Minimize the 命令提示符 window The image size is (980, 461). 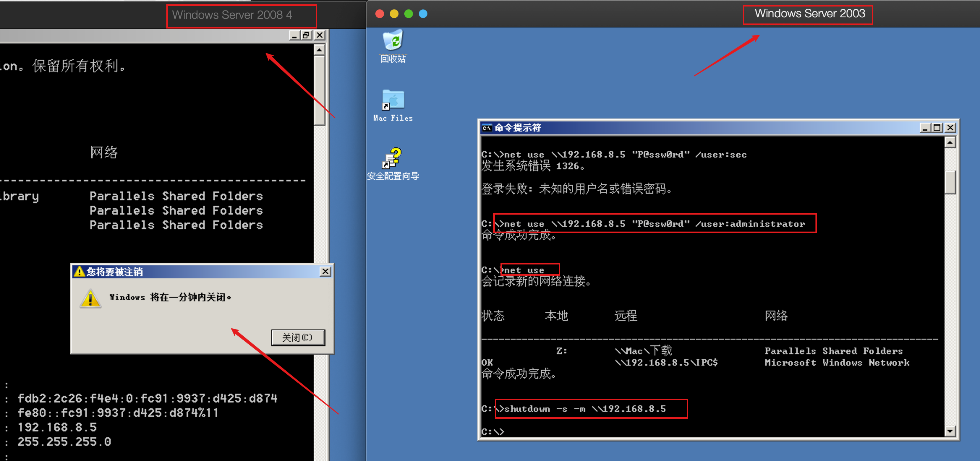925,128
